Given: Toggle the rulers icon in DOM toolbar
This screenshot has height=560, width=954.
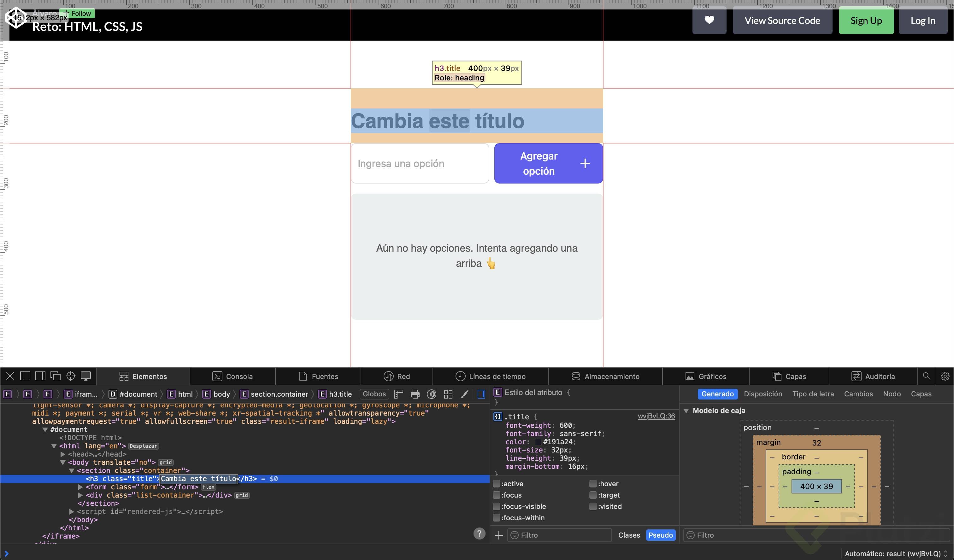Looking at the screenshot, I should (398, 394).
